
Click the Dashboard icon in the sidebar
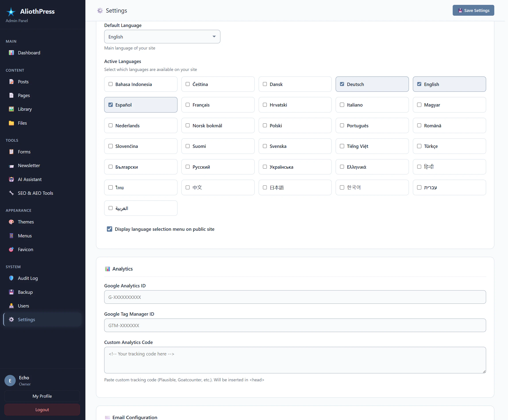click(11, 53)
